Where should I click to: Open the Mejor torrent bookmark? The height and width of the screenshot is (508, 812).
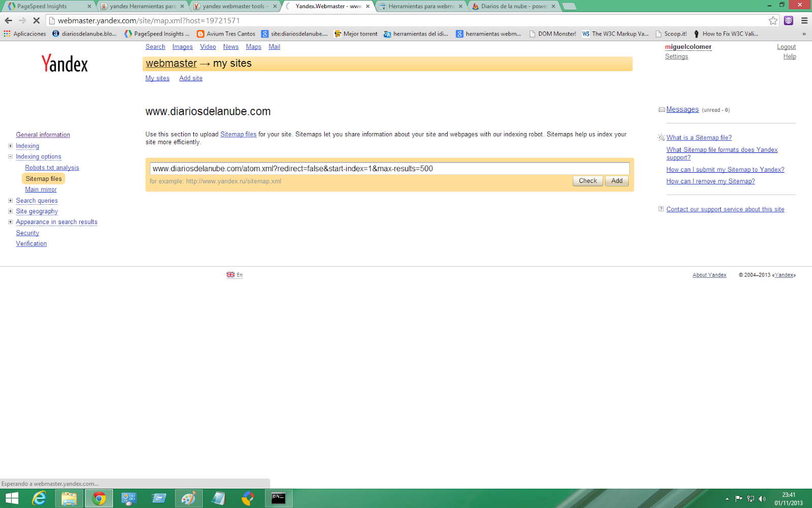pos(356,34)
